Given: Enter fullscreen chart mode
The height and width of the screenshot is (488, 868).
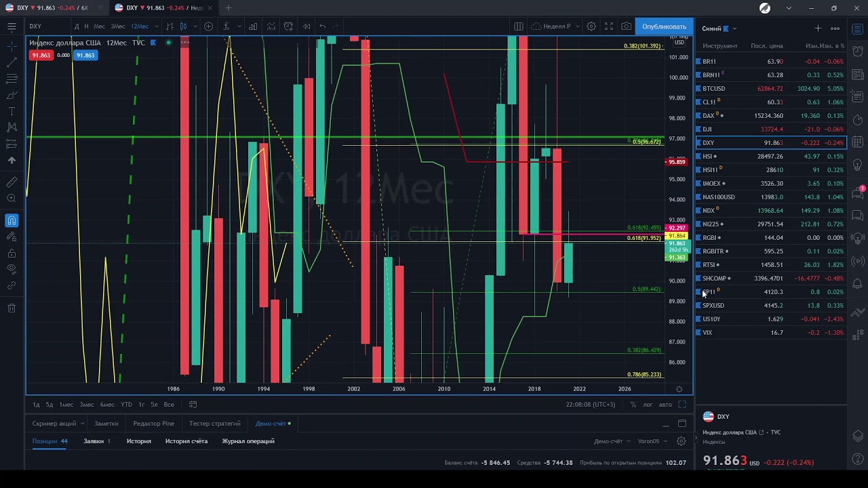Looking at the screenshot, I should (609, 26).
